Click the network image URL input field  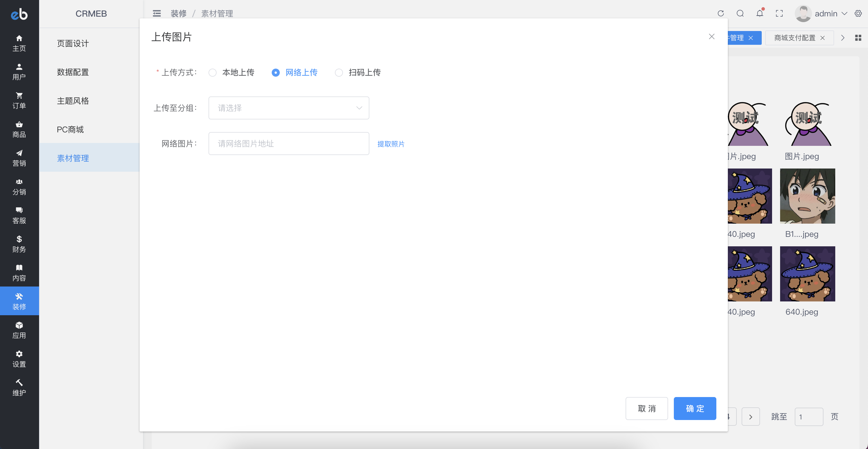288,143
